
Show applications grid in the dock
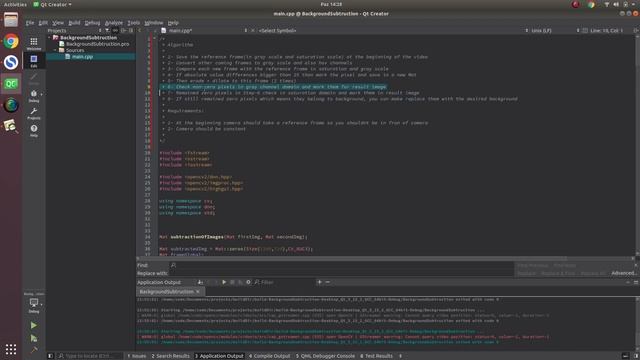coord(11,349)
